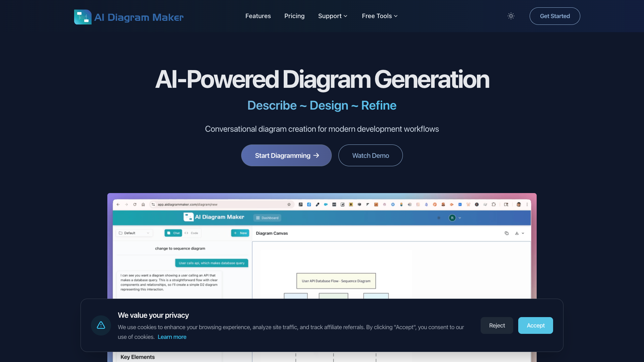Follow the Learn more cookie link
644x362 pixels.
(172, 337)
